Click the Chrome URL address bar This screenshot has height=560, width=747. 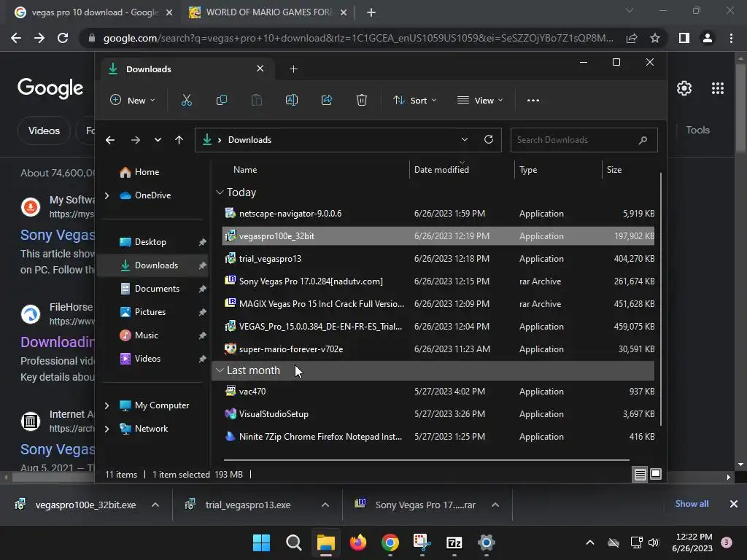[x=358, y=38]
